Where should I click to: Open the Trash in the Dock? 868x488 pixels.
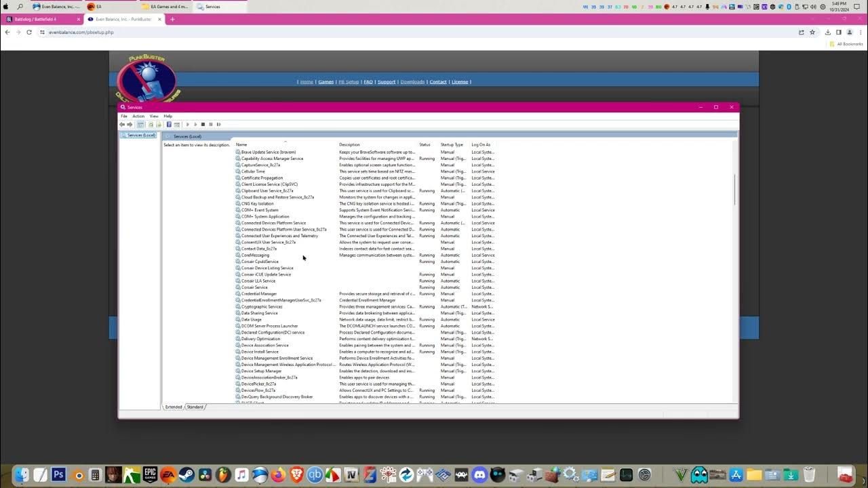[809, 475]
